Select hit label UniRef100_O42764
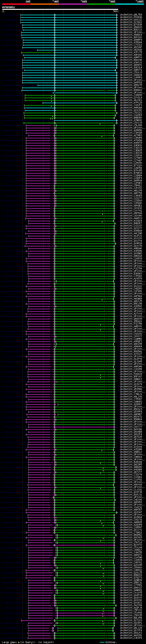 click(131, 605)
